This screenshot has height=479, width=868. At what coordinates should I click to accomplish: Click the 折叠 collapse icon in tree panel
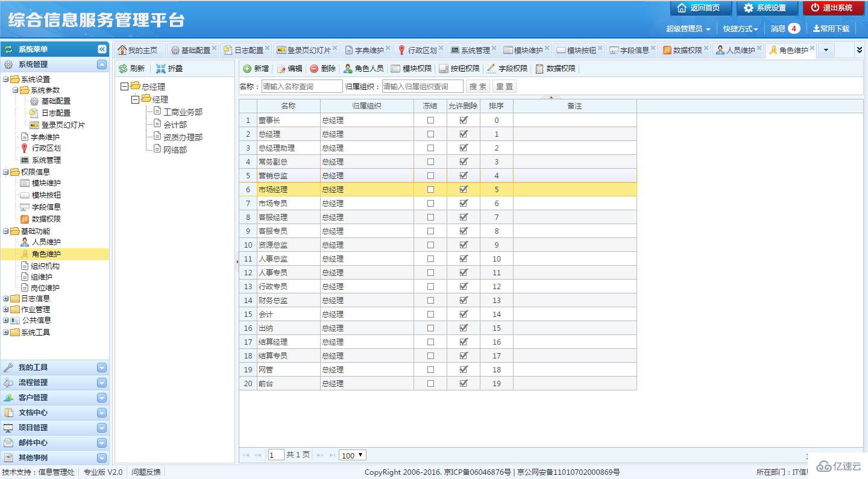(160, 69)
